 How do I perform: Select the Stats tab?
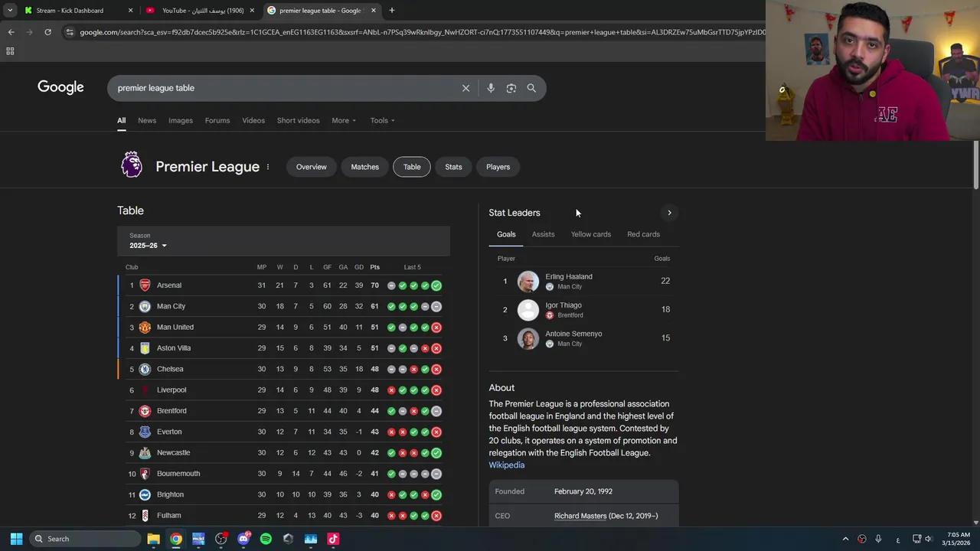(453, 167)
